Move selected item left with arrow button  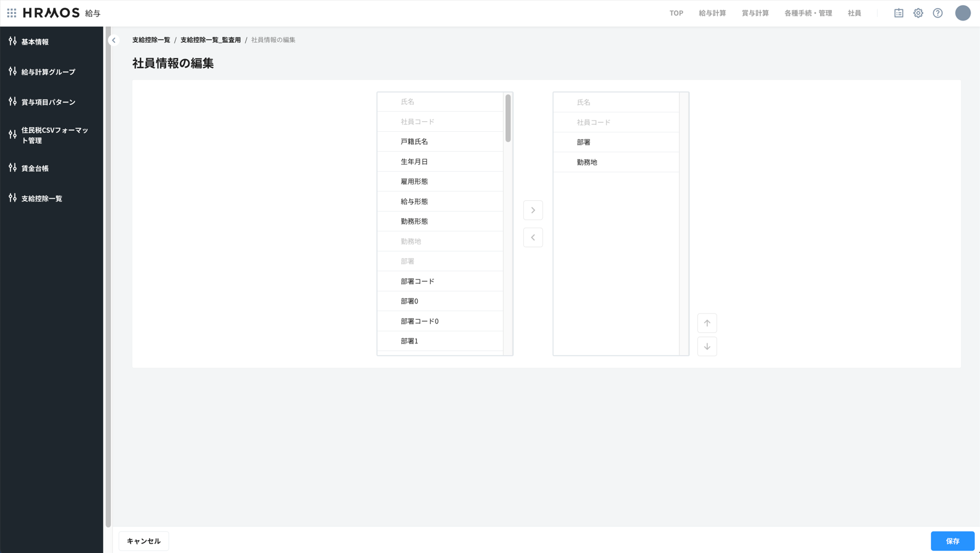click(x=533, y=237)
